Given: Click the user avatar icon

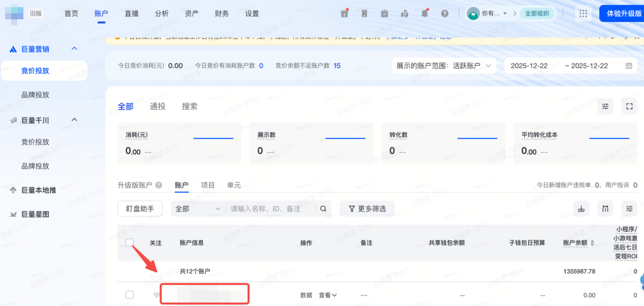Looking at the screenshot, I should pos(473,14).
